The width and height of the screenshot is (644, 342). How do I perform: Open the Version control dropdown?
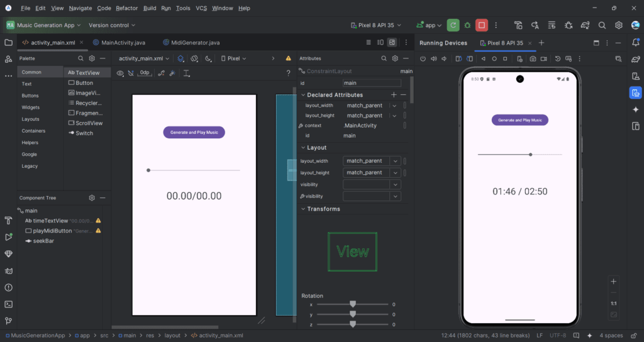point(112,25)
